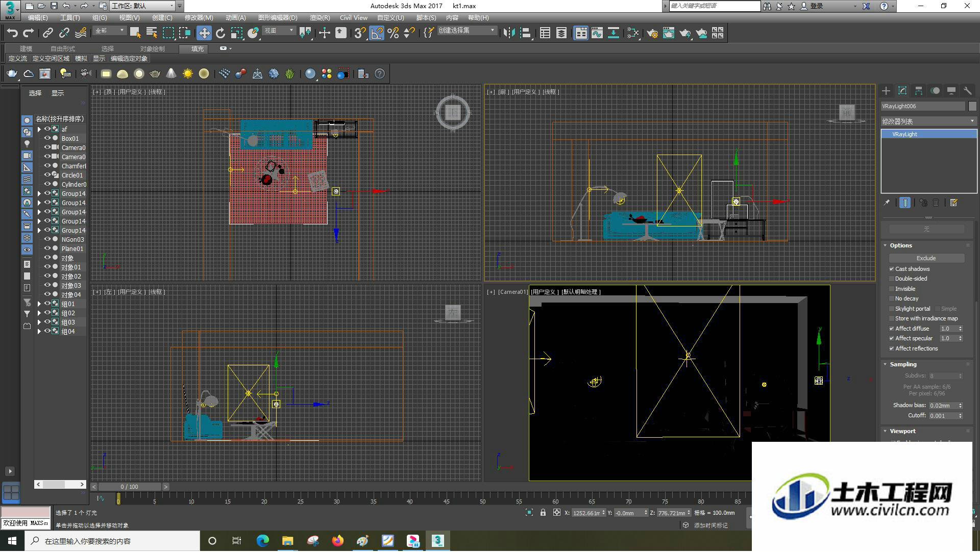This screenshot has width=980, height=552.
Task: Open the Civil View menu
Action: pyautogui.click(x=353, y=18)
